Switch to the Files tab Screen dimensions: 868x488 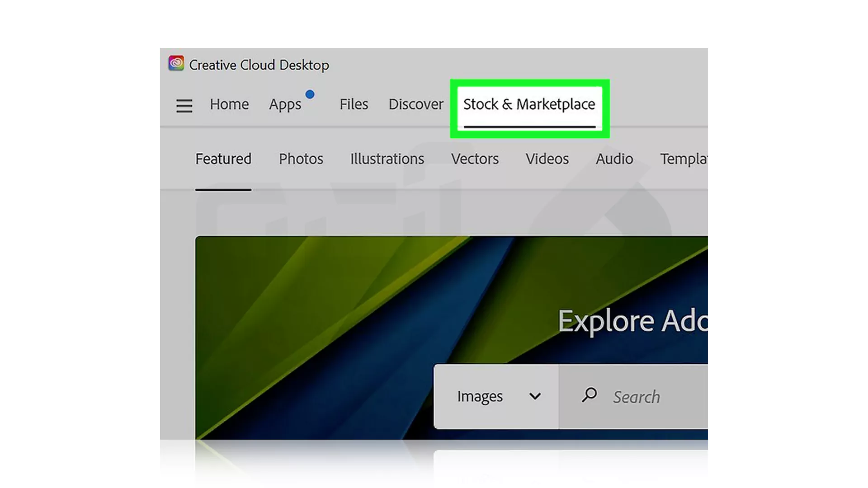point(354,104)
